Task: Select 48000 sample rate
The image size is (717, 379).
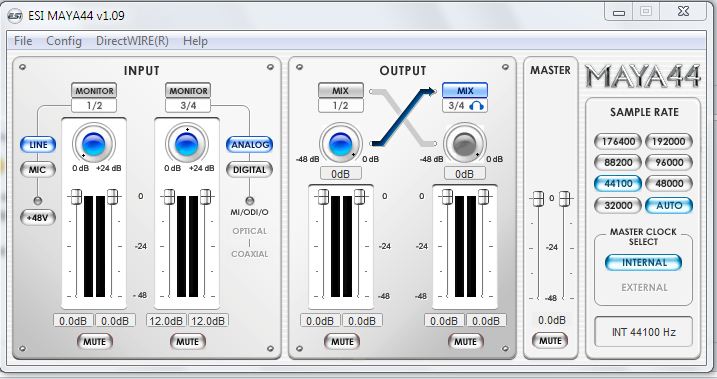Action: tap(669, 184)
